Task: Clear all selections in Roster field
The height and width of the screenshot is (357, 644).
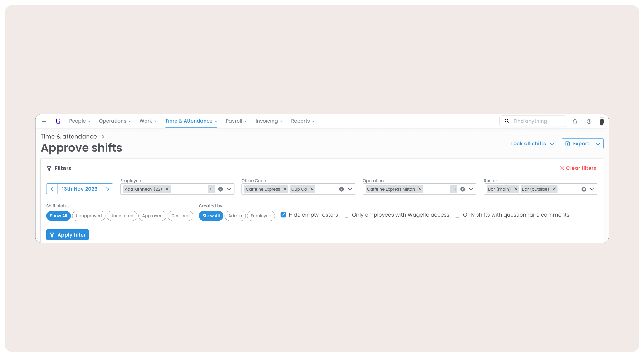Action: tap(584, 189)
